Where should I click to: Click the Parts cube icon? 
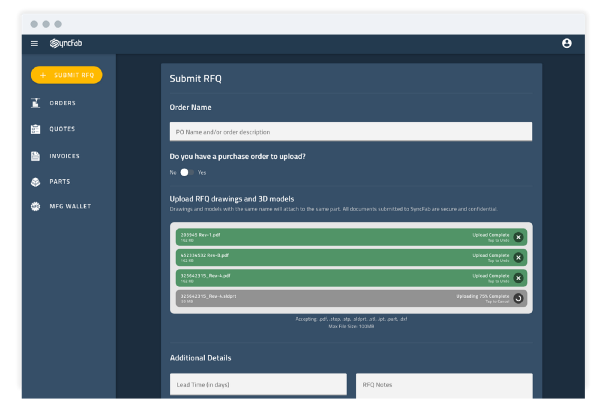(x=36, y=182)
